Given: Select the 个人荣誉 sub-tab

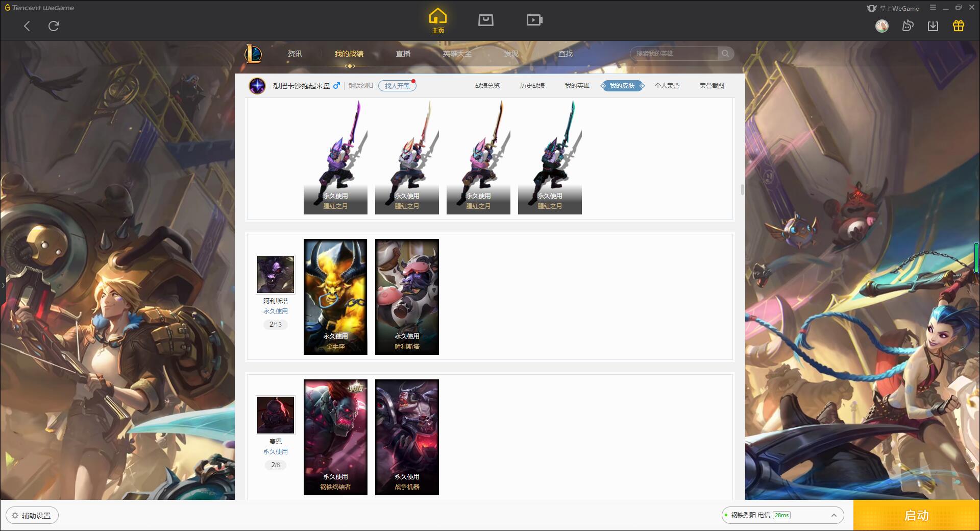Looking at the screenshot, I should coord(667,86).
